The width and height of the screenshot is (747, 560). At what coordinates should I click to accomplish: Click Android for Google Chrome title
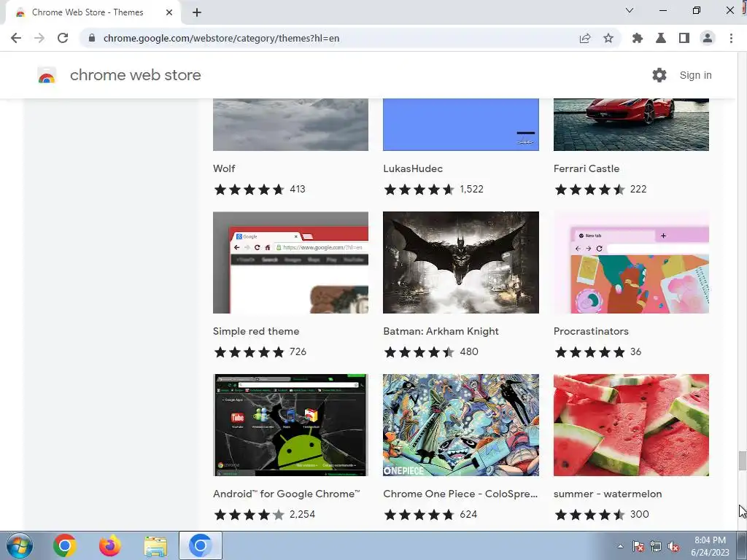coord(286,494)
